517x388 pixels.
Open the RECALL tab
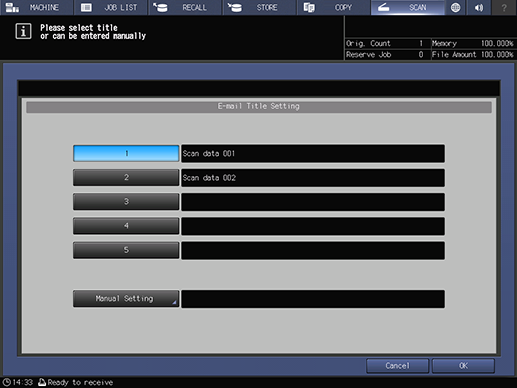(x=185, y=7)
